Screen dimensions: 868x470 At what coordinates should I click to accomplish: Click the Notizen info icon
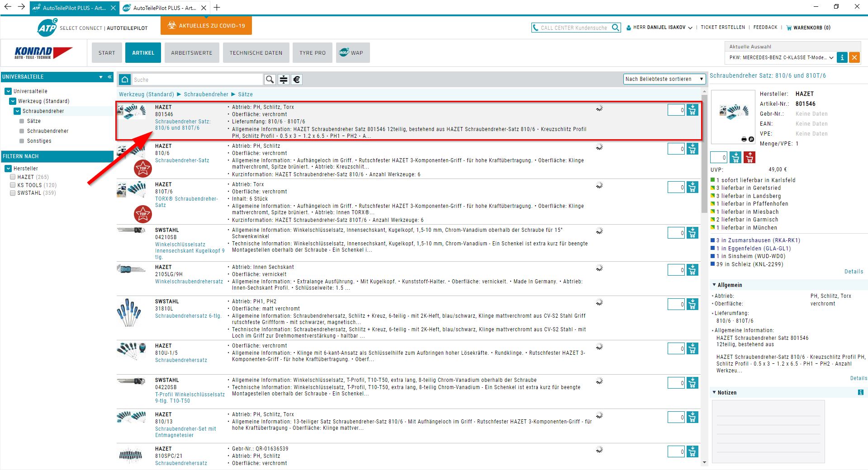click(860, 393)
